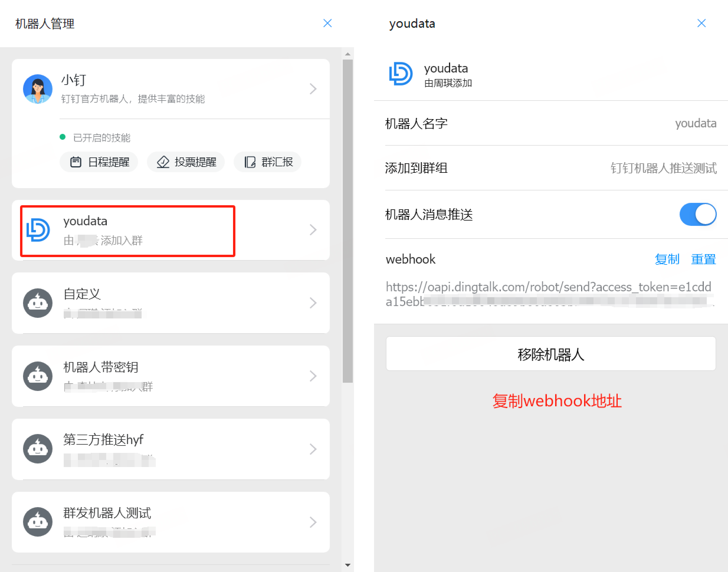Click the 小钉 robot avatar icon
The width and height of the screenshot is (728, 572).
pos(37,89)
